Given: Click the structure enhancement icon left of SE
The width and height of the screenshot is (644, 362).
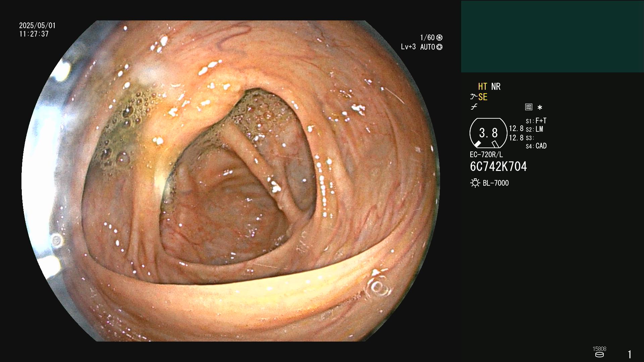Looking at the screenshot, I should 473,97.
